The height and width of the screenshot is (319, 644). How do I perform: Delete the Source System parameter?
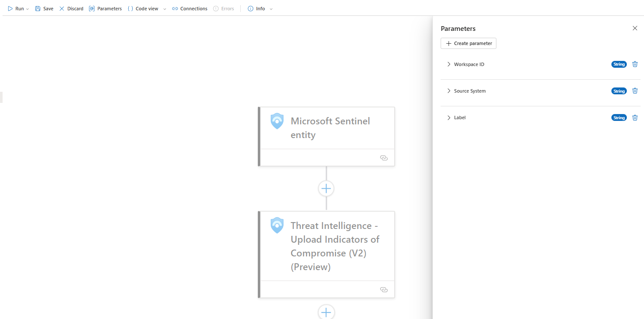click(x=635, y=91)
